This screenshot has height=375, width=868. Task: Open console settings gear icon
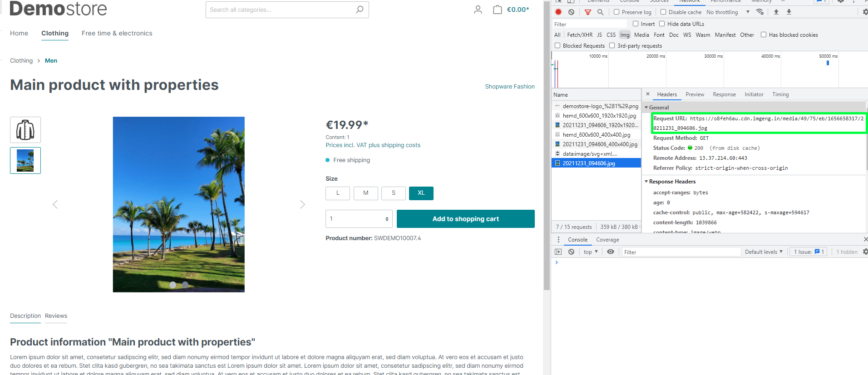[x=865, y=252]
